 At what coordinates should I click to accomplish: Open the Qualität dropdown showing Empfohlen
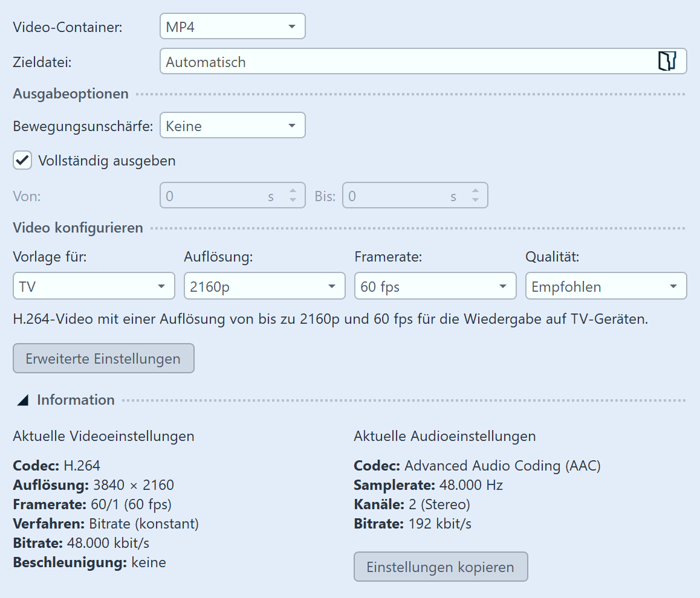(606, 286)
